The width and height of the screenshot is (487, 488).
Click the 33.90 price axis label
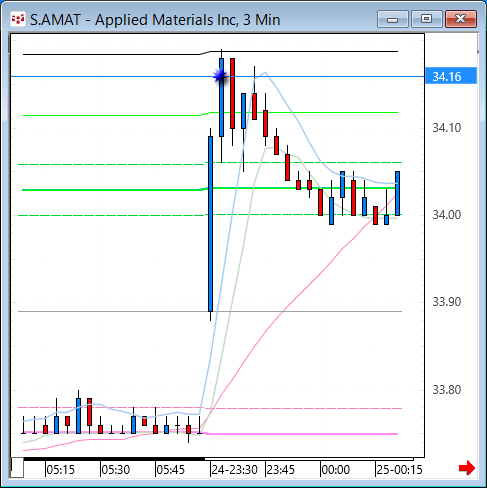click(x=446, y=302)
